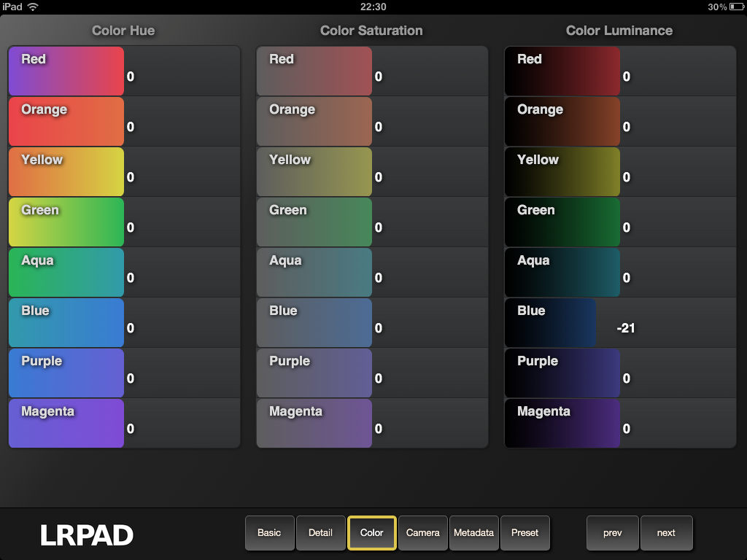Image resolution: width=747 pixels, height=560 pixels.
Task: Adjust the Red luminance slider
Action: [620, 71]
